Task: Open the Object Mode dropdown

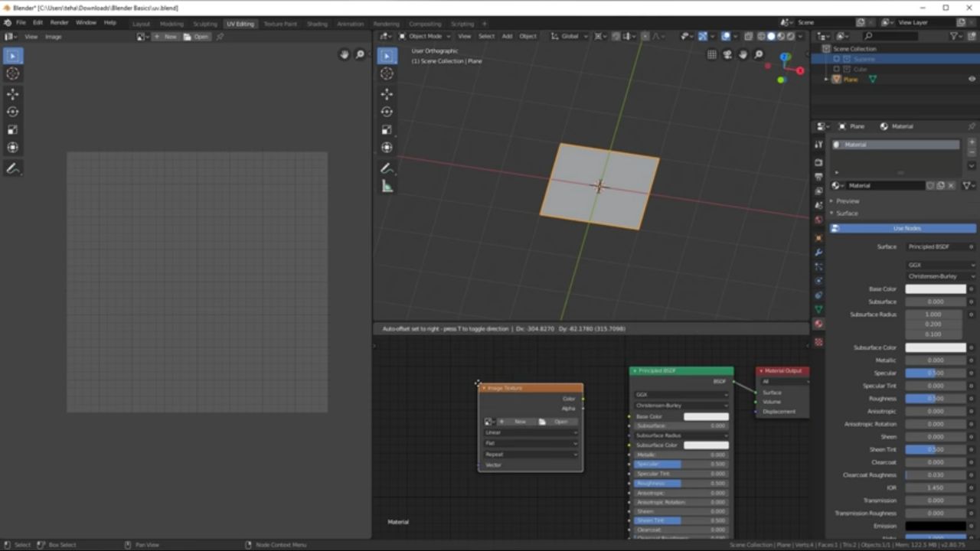Action: (x=424, y=36)
